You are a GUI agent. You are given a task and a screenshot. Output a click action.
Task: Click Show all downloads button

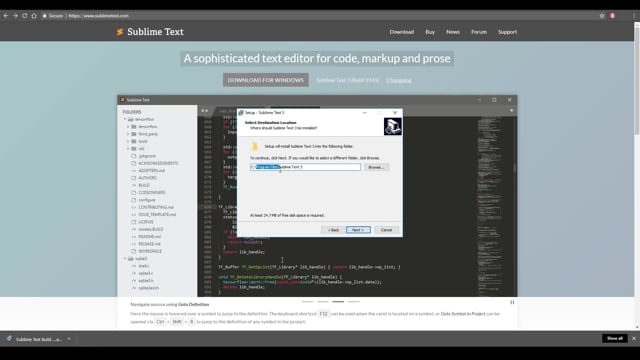(x=615, y=338)
